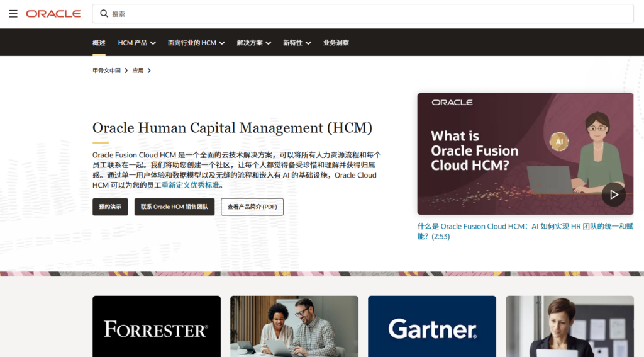Click 查看产品简介 (PDF) button
This screenshot has height=357, width=644.
coord(252,207)
